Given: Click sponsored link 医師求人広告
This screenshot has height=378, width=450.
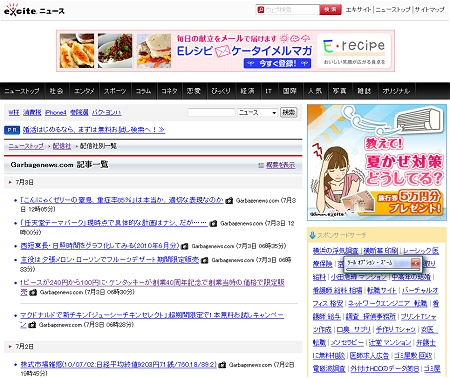Looking at the screenshot, I should [369, 356].
